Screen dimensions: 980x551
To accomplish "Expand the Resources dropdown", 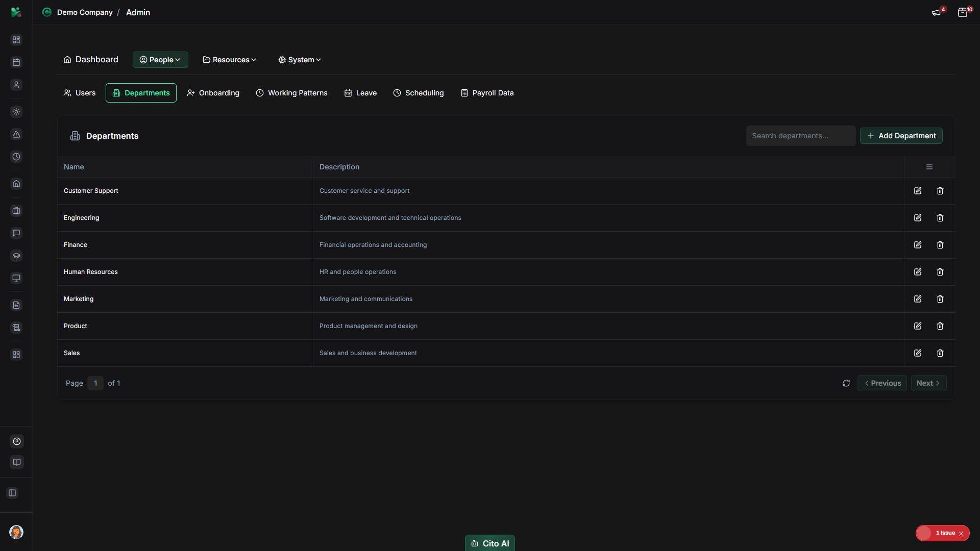I will point(229,60).
